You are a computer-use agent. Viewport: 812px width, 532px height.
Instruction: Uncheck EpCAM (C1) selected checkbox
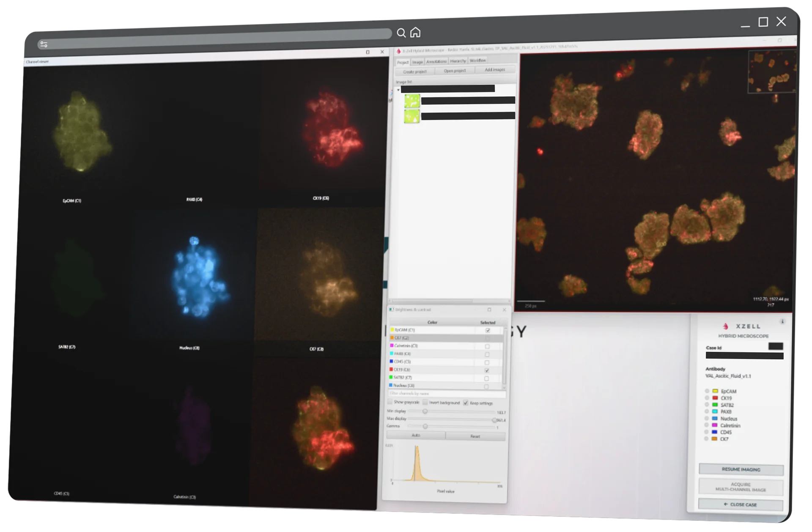[488, 330]
